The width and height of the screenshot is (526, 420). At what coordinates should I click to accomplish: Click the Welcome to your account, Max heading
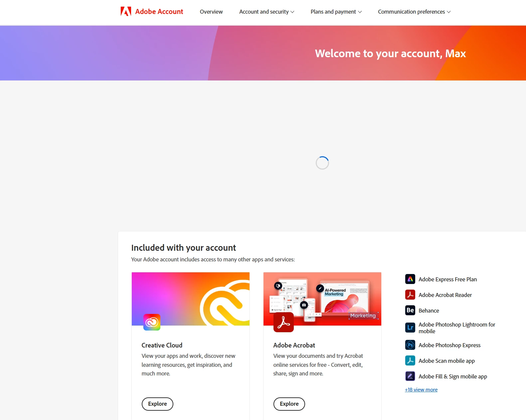390,53
